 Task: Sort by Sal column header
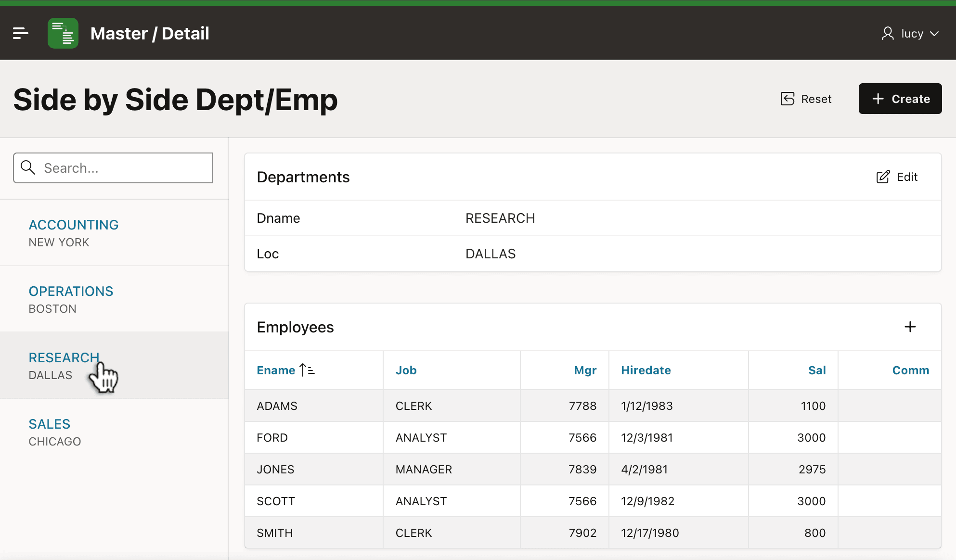(x=817, y=370)
